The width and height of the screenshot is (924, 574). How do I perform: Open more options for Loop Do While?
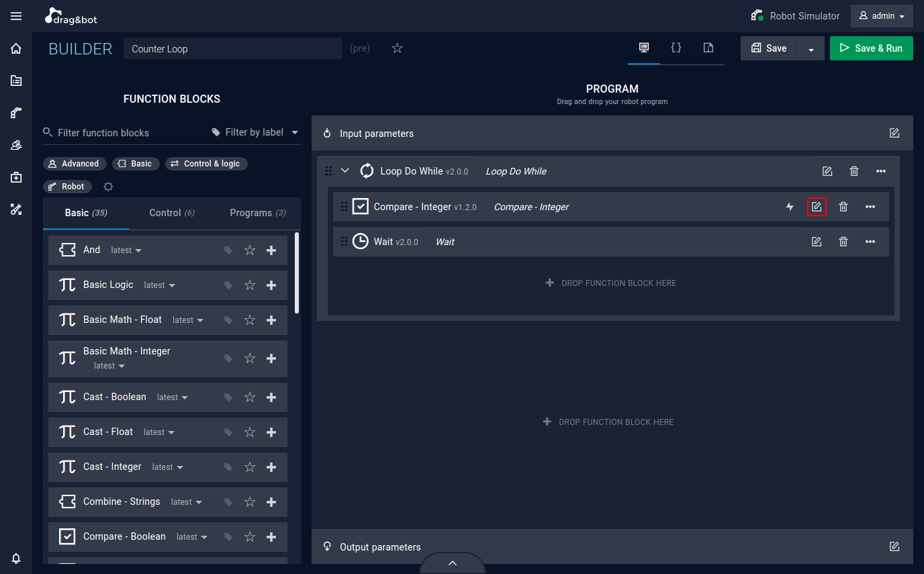pos(881,171)
